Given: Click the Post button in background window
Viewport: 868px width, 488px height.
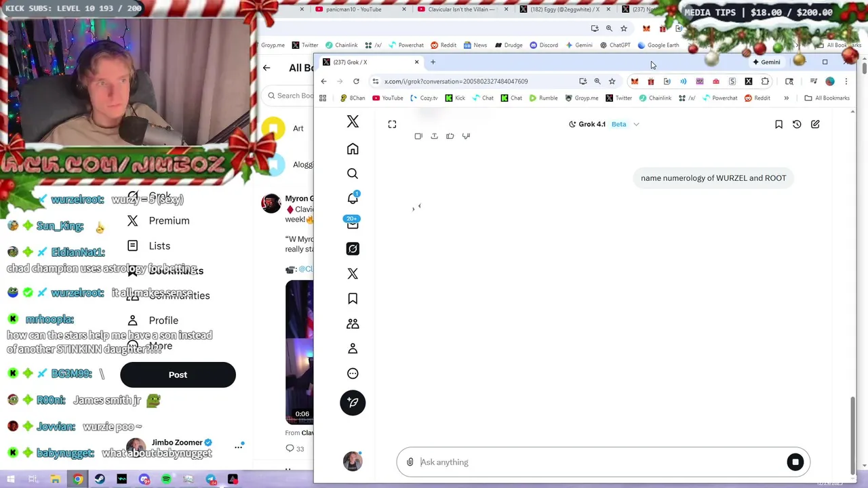Looking at the screenshot, I should [x=178, y=375].
